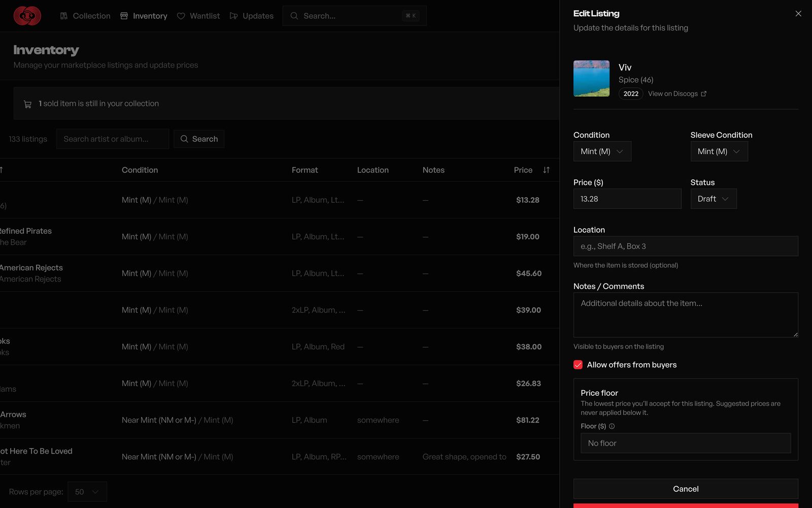Click the shopping cart icon in sold item banner
Viewport: 812px width, 508px height.
pyautogui.click(x=27, y=104)
